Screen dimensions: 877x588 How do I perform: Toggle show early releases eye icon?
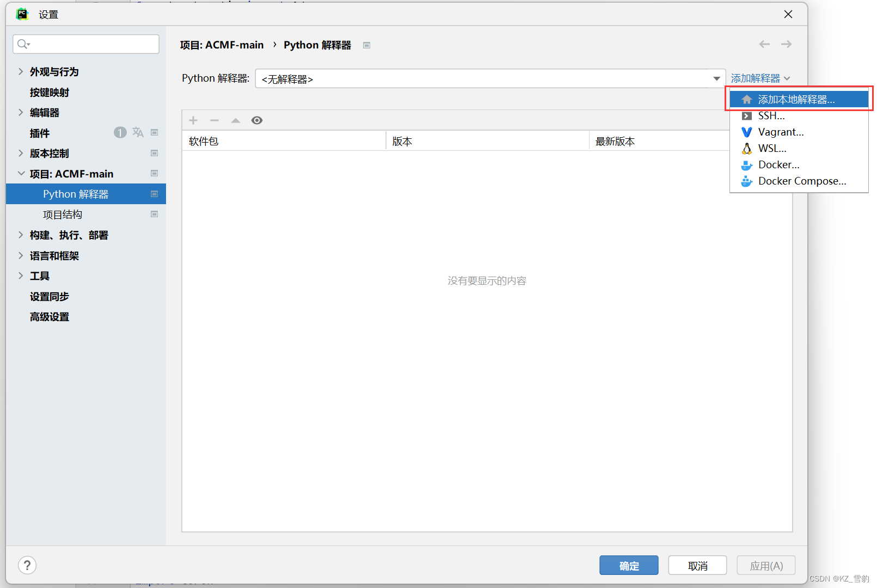coord(257,120)
